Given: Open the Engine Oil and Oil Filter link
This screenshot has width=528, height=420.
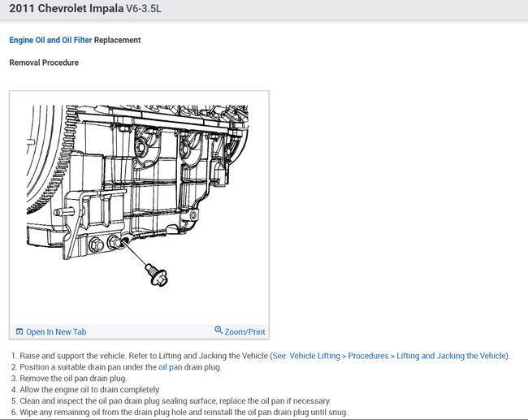Looking at the screenshot, I should coord(50,40).
